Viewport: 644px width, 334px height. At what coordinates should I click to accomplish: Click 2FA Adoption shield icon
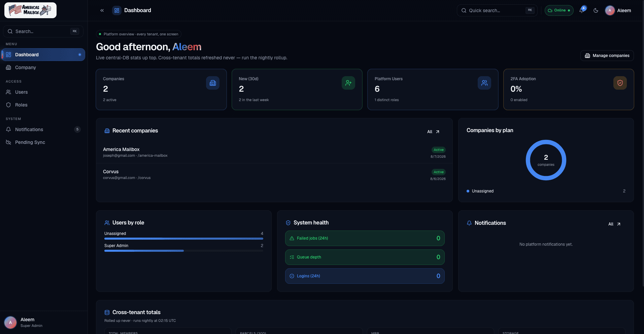pos(620,83)
